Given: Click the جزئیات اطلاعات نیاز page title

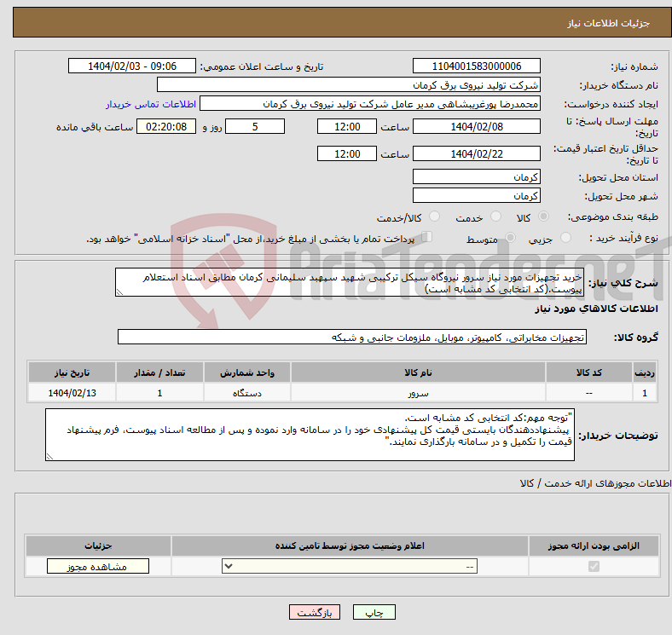Looking at the screenshot, I should point(609,23).
